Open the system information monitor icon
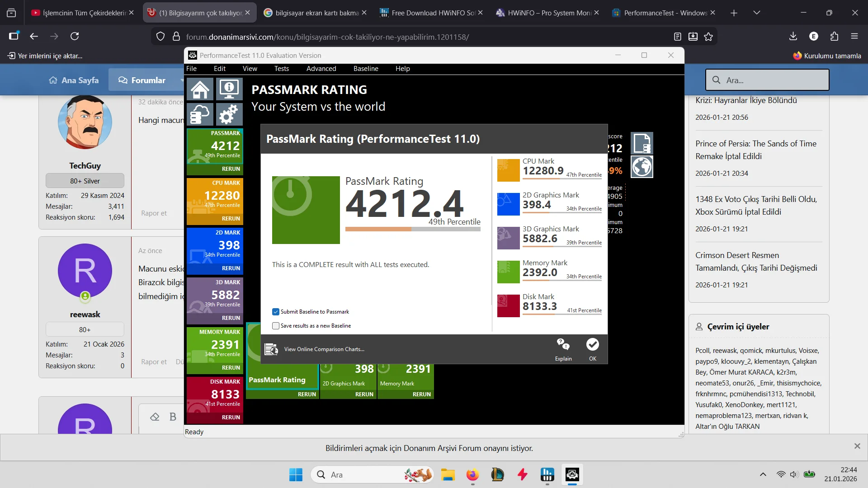 (229, 89)
